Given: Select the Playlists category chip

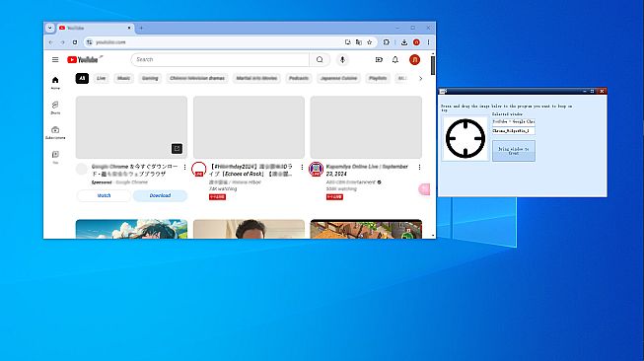Looking at the screenshot, I should pos(378,78).
